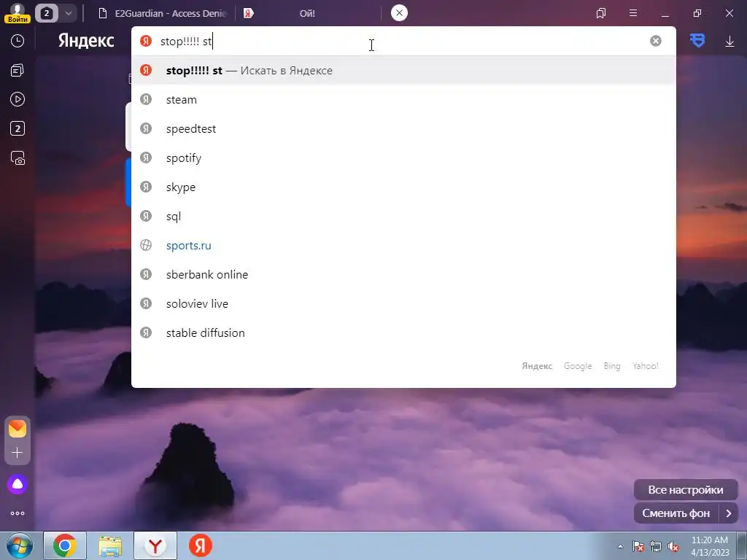This screenshot has height=560, width=747.
Task: Choose the stable diffusion suggestion
Action: [x=403, y=332]
